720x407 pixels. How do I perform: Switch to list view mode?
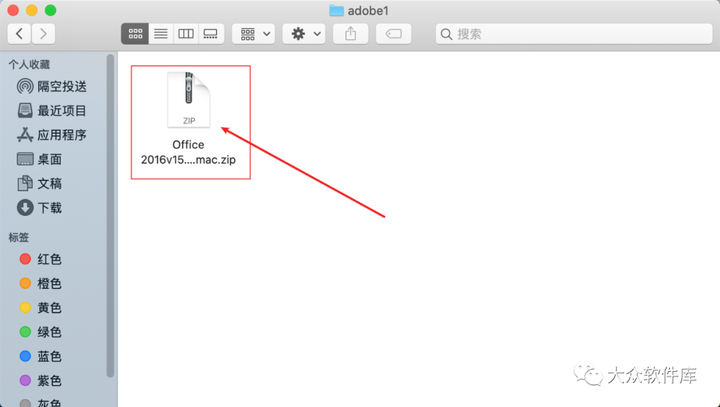[161, 34]
